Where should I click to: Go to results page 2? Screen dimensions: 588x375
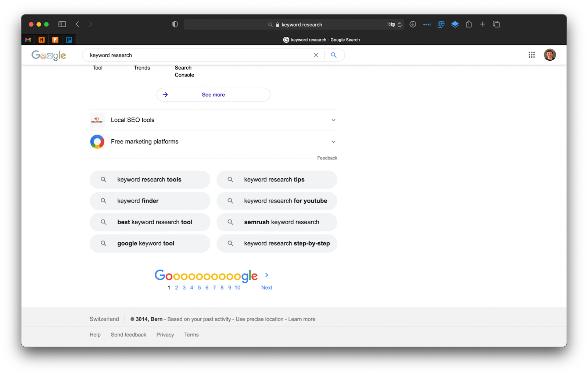[176, 287]
